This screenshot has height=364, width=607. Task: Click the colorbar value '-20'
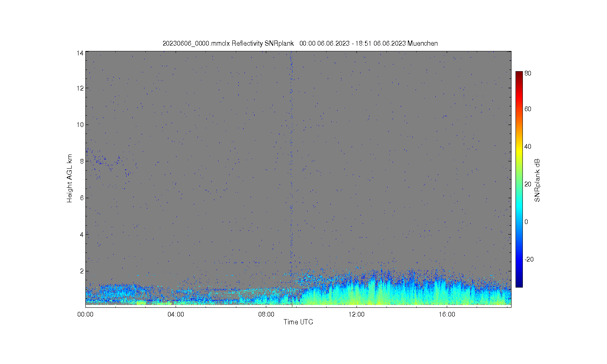click(x=529, y=259)
